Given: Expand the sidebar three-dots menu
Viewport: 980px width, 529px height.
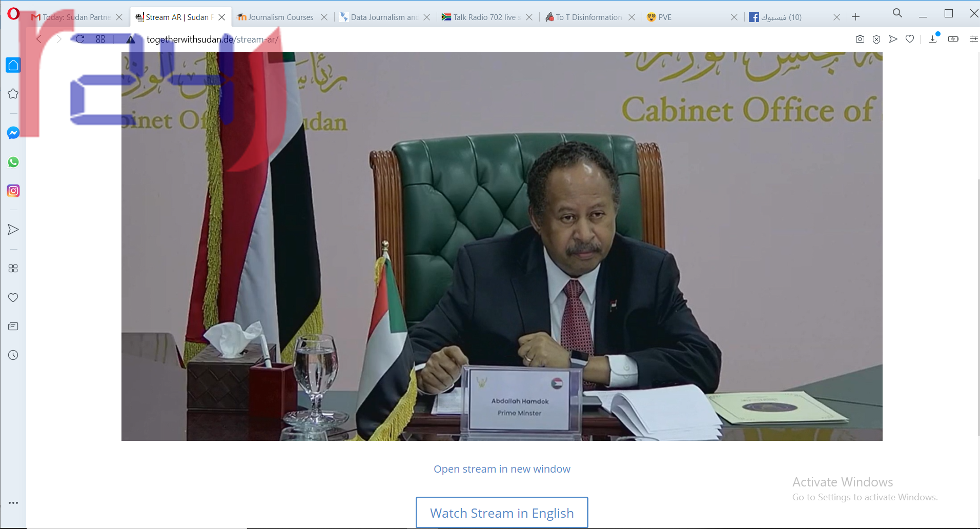Looking at the screenshot, I should tap(13, 503).
